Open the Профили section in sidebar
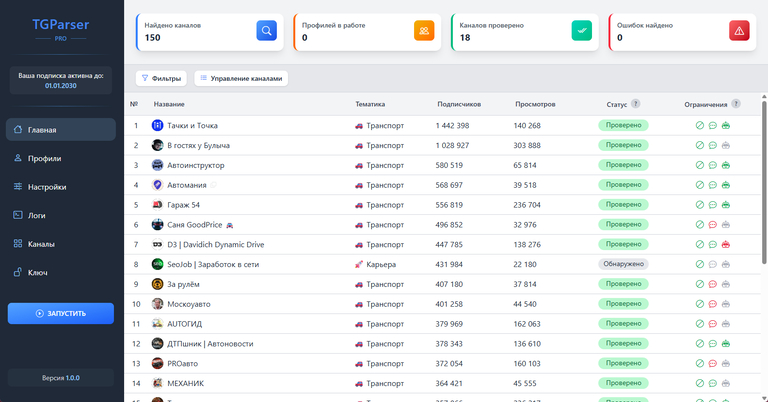 point(61,158)
